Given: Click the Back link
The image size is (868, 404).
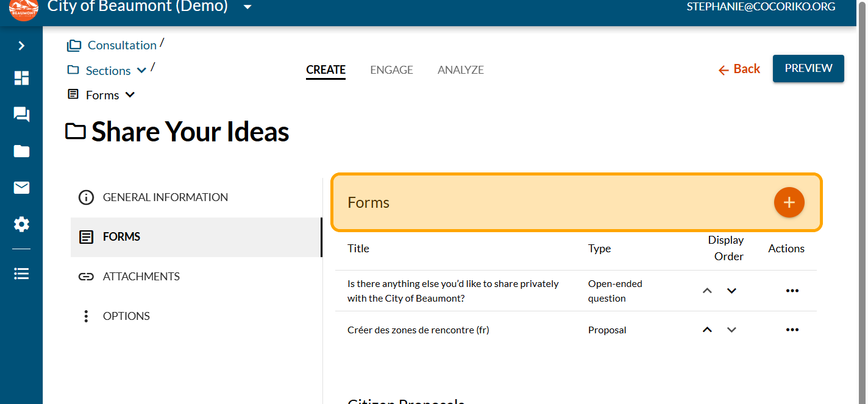Looking at the screenshot, I should click(739, 69).
